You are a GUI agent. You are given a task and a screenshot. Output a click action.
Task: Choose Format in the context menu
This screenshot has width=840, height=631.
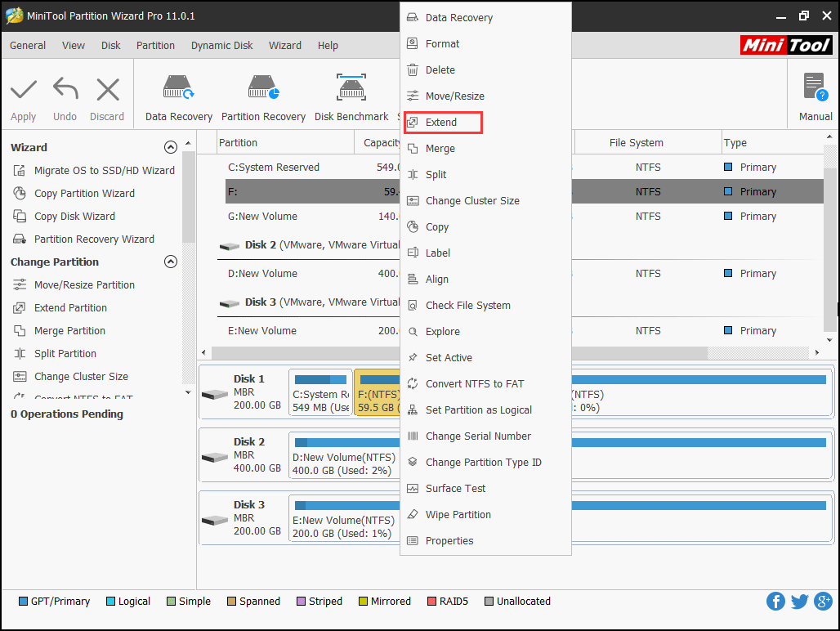485,44
